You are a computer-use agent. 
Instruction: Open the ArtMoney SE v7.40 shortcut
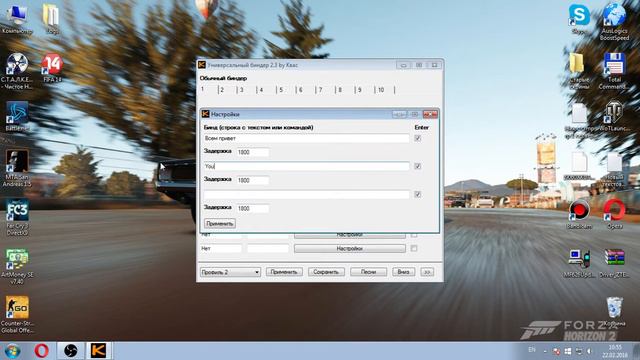17,267
